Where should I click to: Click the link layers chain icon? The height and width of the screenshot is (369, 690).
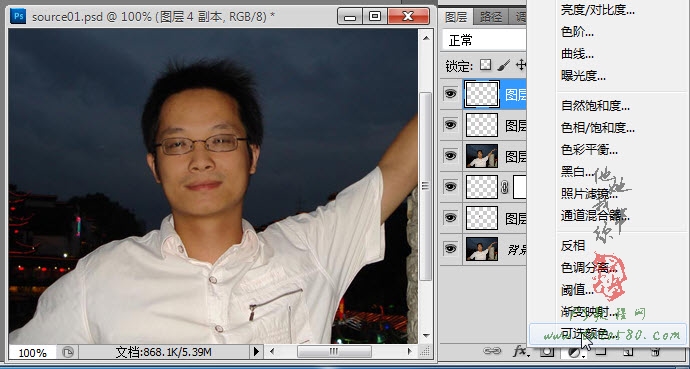pos(492,351)
